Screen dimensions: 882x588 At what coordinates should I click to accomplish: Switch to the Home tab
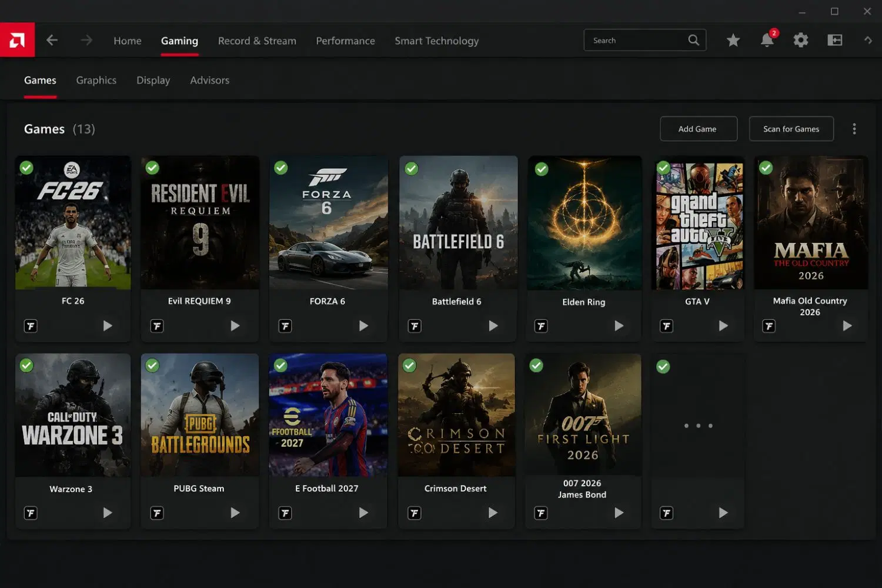(x=128, y=41)
